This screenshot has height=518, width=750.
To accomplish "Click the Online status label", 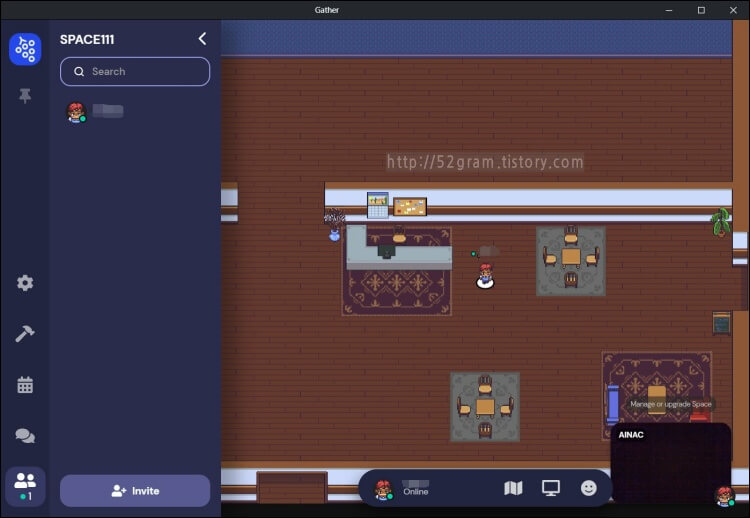I will 416,492.
